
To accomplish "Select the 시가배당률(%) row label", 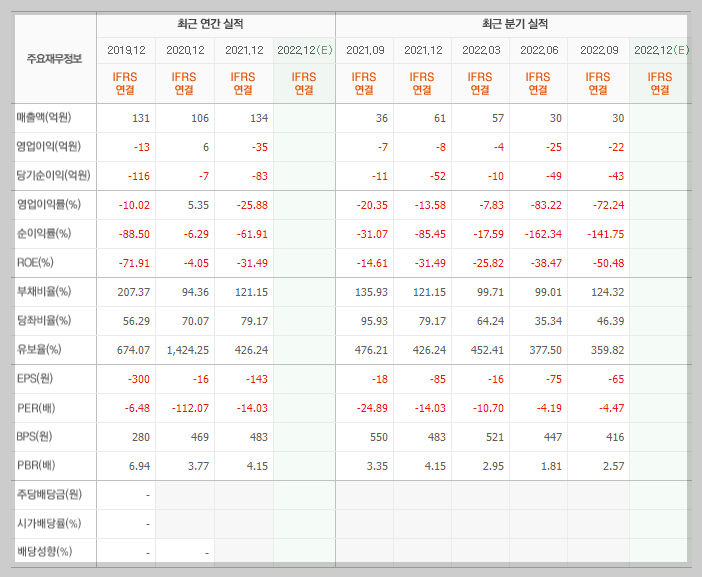I will click(49, 523).
